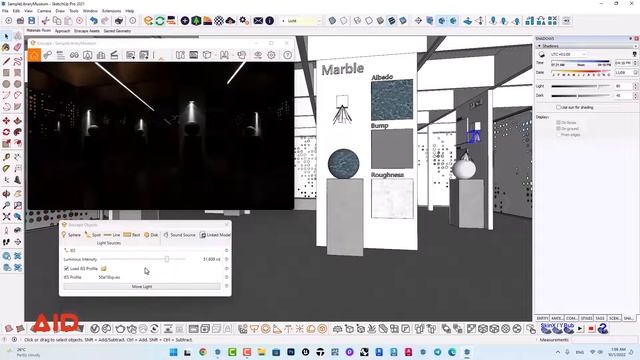Click the Paint Bucket tool in left toolbar
This screenshot has width=640, height=360.
tap(6, 48)
